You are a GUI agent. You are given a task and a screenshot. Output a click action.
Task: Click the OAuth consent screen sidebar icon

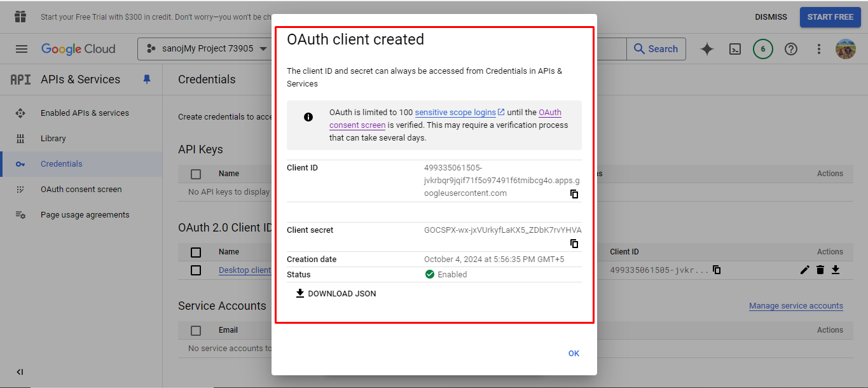20,189
